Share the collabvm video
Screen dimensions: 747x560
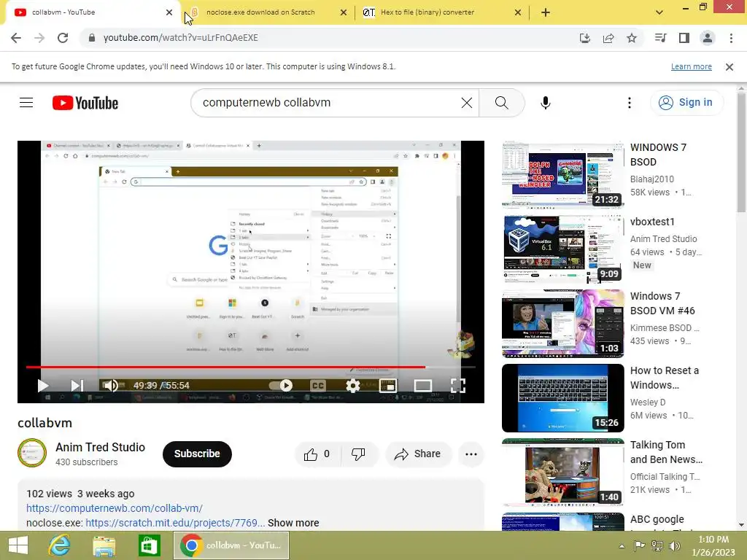418,454
